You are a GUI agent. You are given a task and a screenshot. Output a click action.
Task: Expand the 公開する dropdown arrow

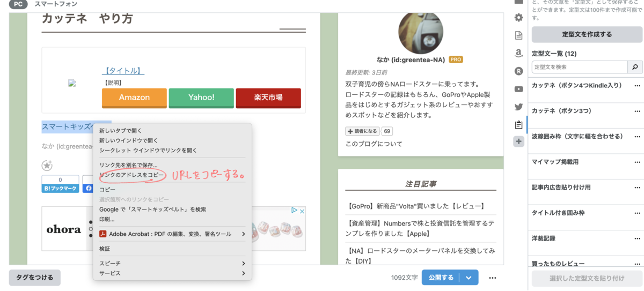[469, 278]
